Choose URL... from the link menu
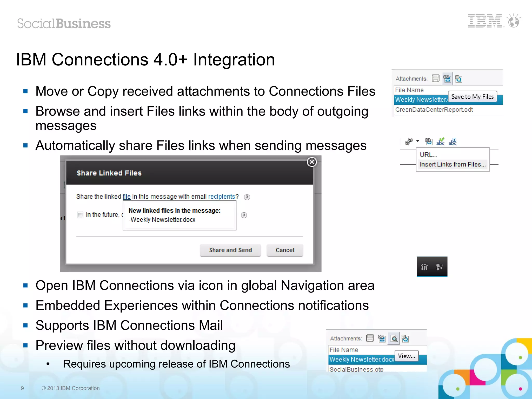Image resolution: width=532 pixels, height=399 pixels. [428, 155]
